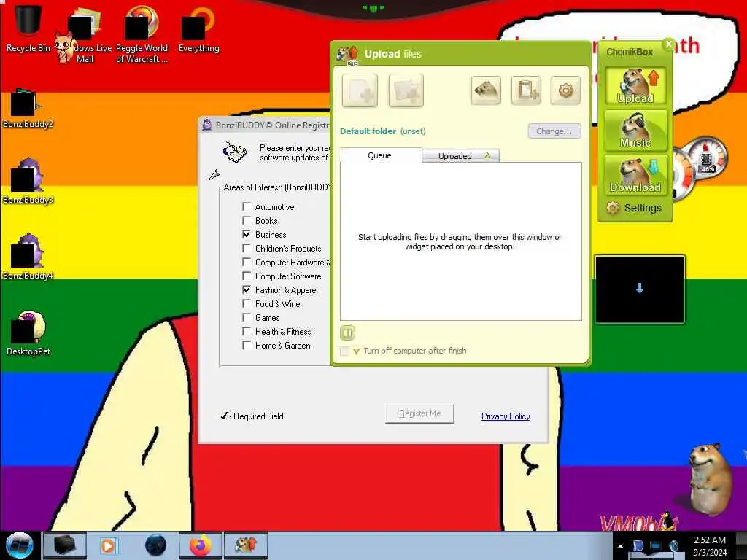
Task: Click the taskbar clock showing 2:52 AM
Action: (x=710, y=546)
